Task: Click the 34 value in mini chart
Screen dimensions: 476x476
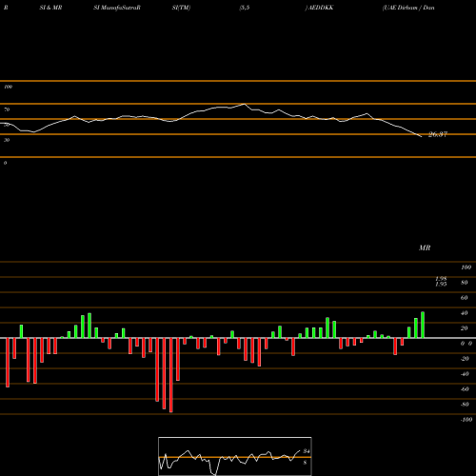Action: (307, 451)
